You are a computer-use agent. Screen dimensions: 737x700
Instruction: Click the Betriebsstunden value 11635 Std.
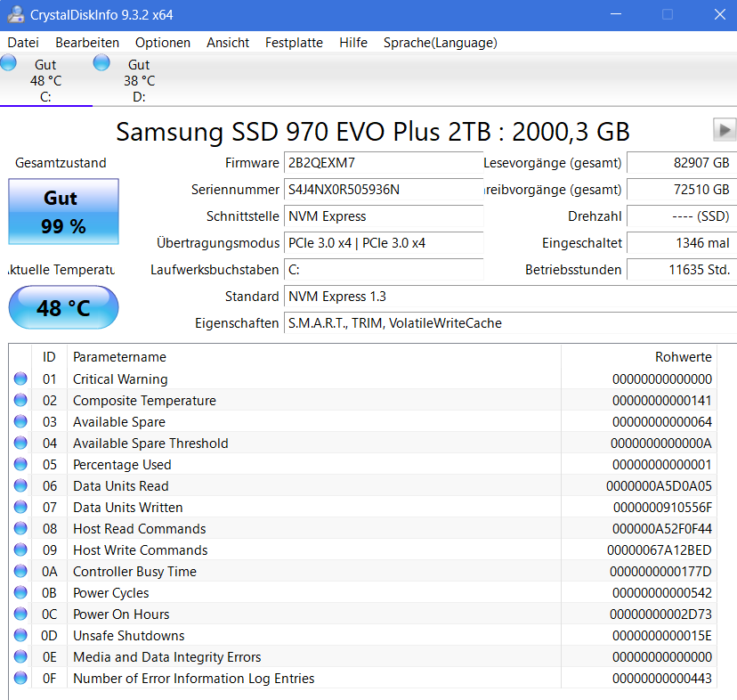(x=682, y=270)
